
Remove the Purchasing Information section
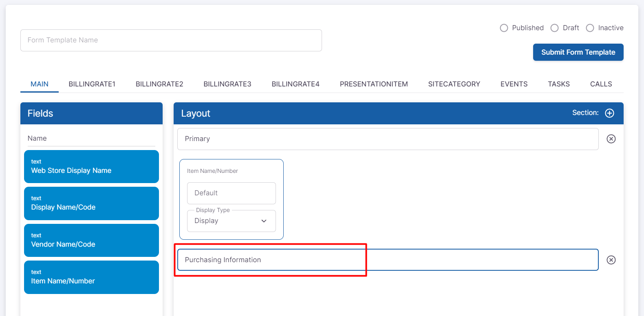[x=611, y=260]
